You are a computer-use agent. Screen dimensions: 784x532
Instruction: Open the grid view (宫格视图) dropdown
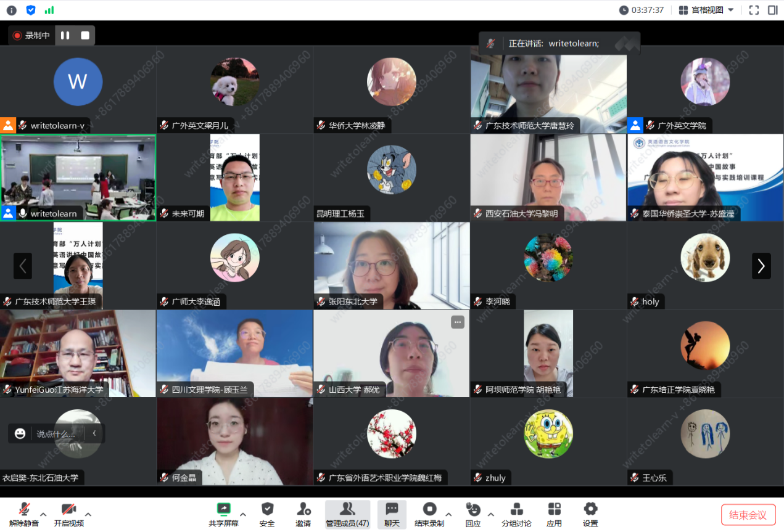706,10
